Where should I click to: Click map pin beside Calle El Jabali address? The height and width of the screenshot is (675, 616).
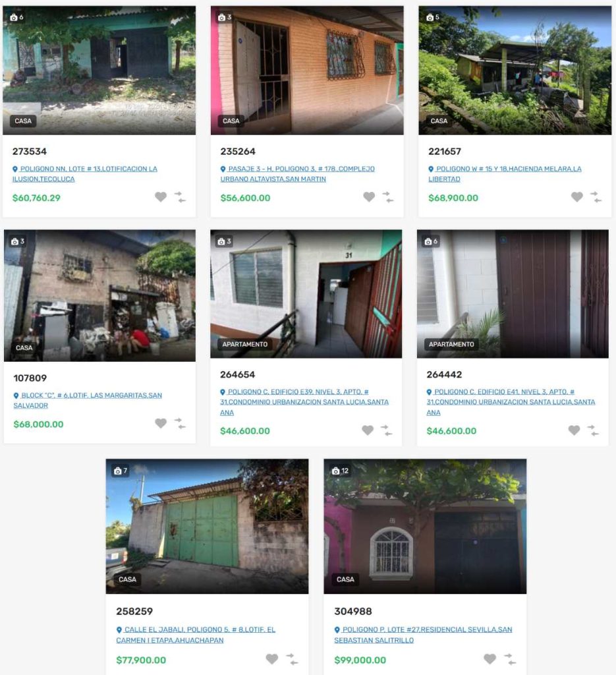119,630
